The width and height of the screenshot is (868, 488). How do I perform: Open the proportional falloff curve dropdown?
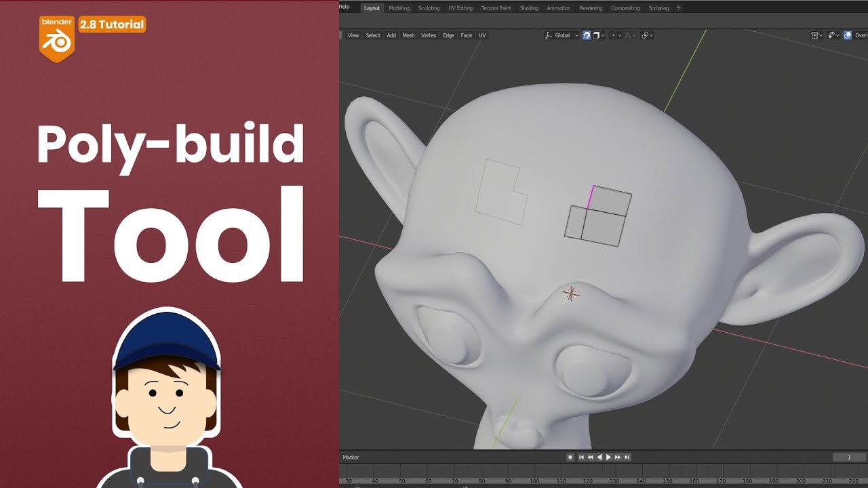(x=629, y=35)
